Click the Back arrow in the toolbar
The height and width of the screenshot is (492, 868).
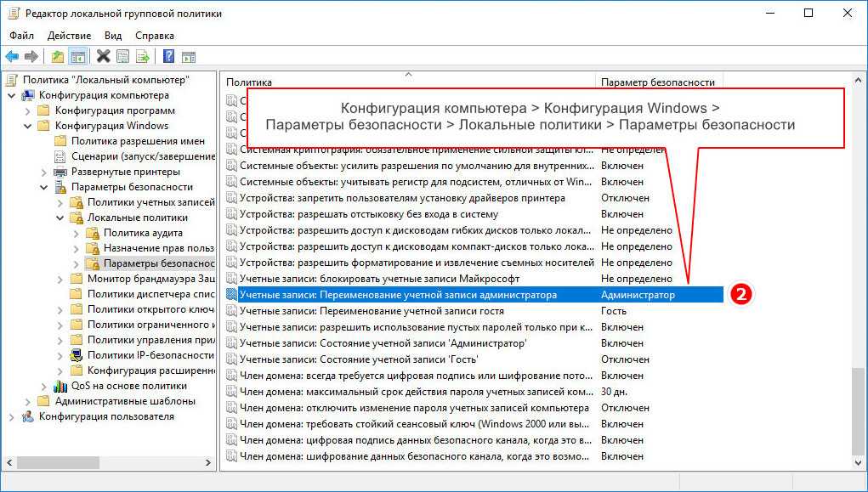tap(12, 56)
